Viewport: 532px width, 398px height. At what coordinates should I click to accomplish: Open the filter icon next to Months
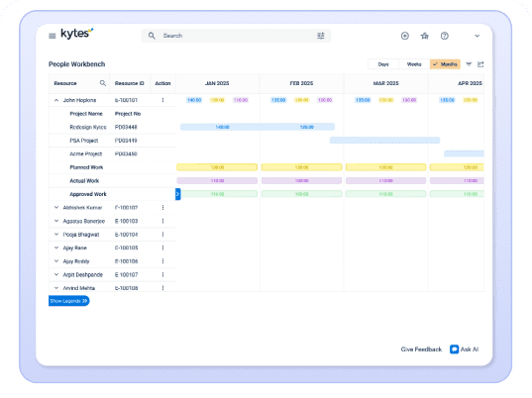click(469, 64)
